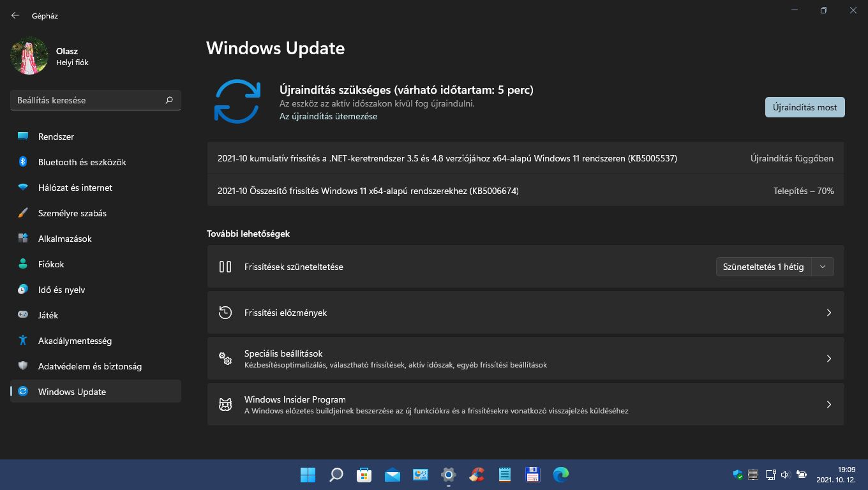Screen dimensions: 868x490
Task: Open Személyre szabás settings
Action: pyautogui.click(x=96, y=213)
